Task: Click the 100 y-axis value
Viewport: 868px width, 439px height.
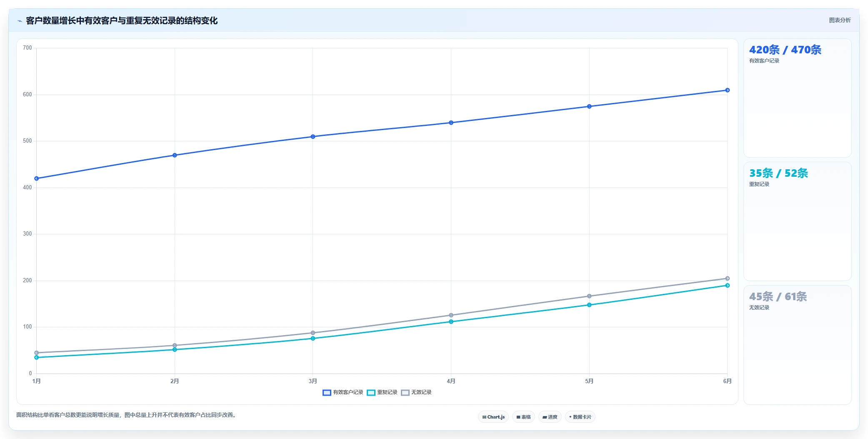Action: [28, 327]
